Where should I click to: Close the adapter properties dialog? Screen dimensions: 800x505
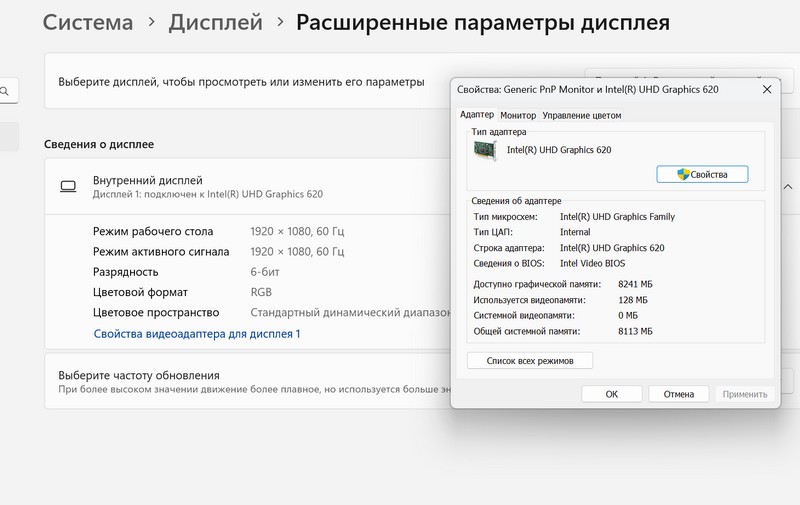pos(767,89)
